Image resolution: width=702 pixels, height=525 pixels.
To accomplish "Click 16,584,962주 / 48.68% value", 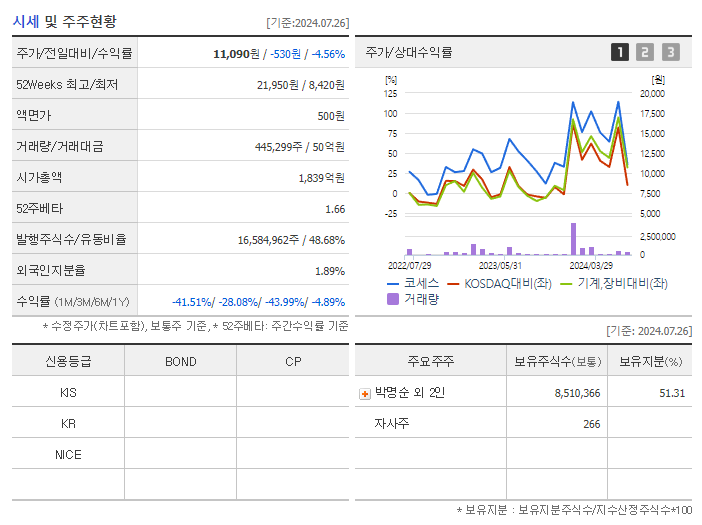I will 291,240.
